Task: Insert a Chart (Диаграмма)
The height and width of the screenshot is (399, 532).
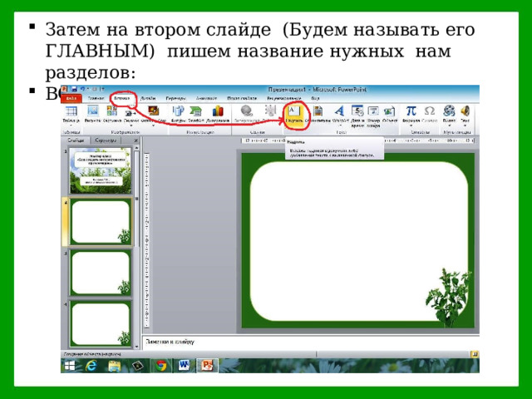Action: (218, 111)
